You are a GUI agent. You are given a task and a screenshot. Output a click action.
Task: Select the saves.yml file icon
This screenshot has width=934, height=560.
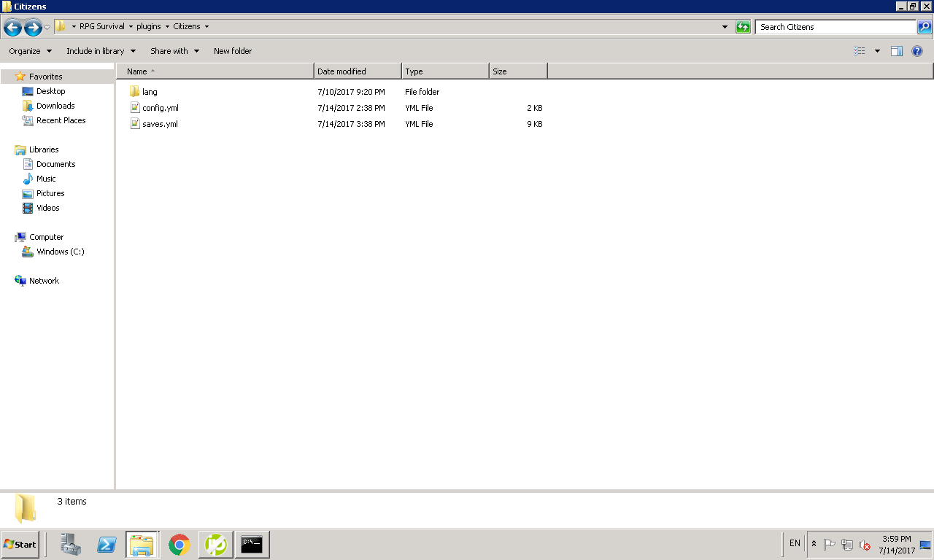point(134,124)
